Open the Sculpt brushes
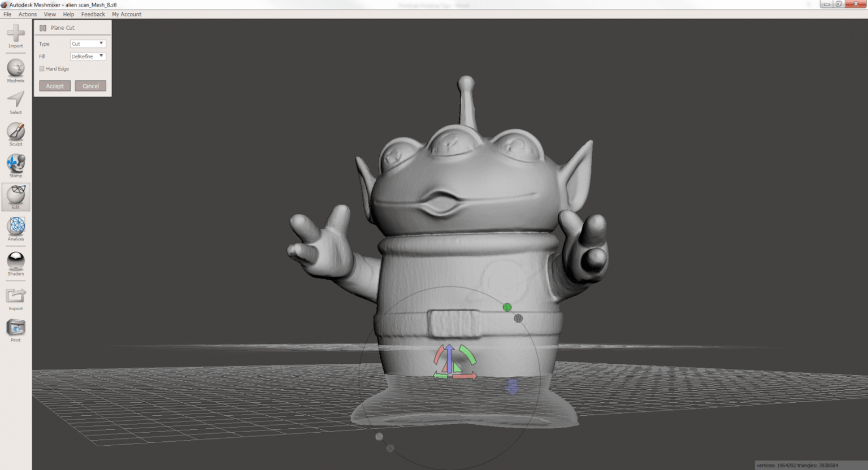Image resolution: width=868 pixels, height=470 pixels. pyautogui.click(x=16, y=134)
